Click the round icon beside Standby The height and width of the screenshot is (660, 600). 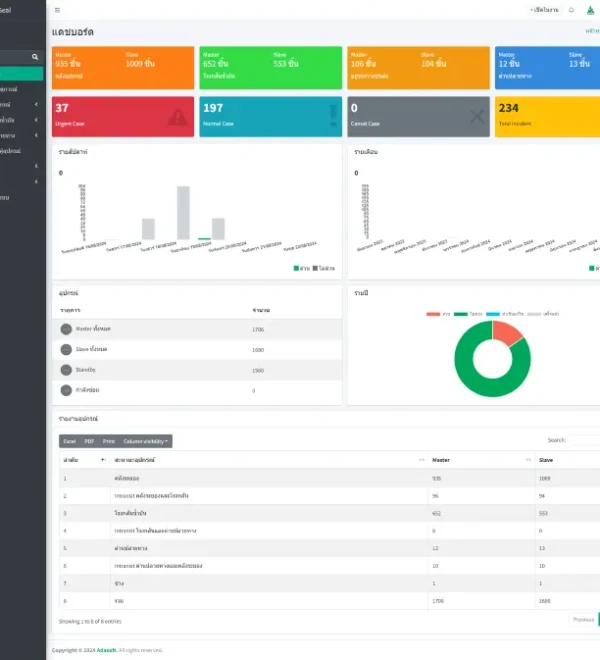pyautogui.click(x=66, y=370)
